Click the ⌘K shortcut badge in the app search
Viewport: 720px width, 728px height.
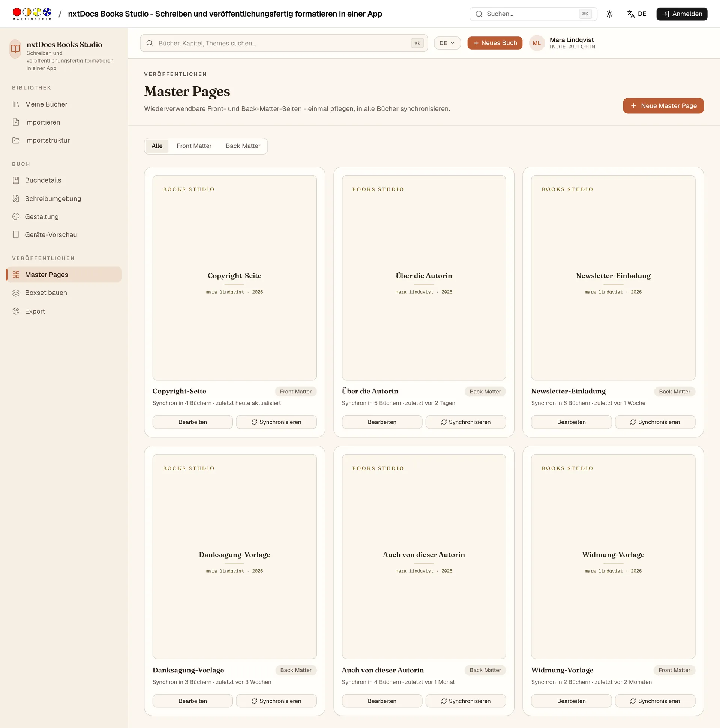[x=417, y=43]
